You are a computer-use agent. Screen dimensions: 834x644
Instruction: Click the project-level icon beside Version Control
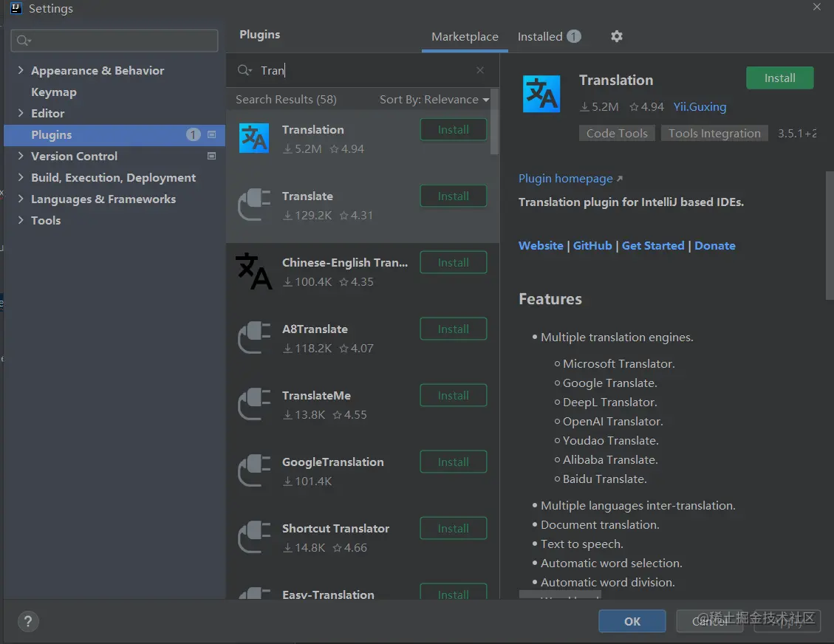coord(212,157)
